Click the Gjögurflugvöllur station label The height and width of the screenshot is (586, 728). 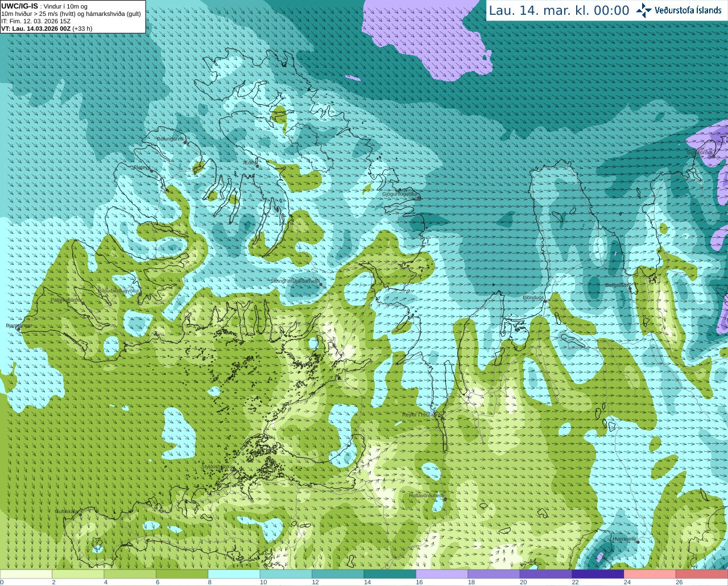[400, 194]
